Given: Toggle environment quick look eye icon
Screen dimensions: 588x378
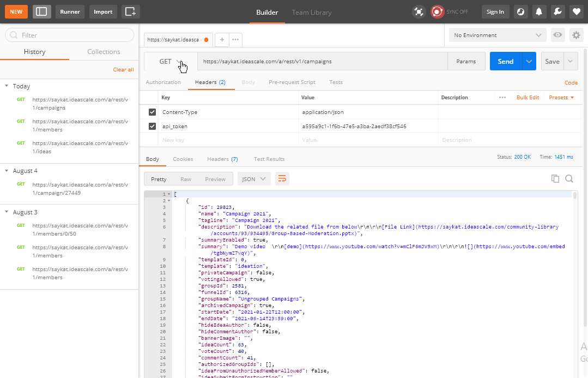Looking at the screenshot, I should click(x=557, y=35).
